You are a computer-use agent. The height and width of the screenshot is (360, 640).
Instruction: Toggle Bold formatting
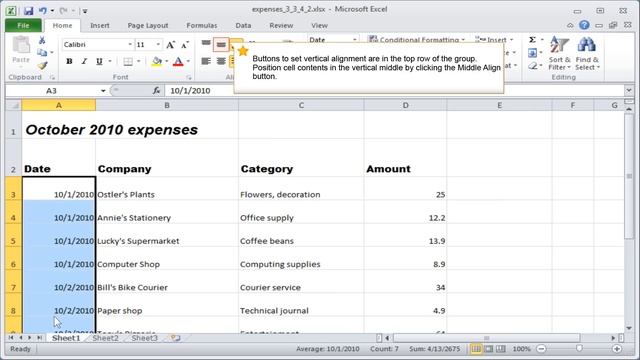[x=69, y=61]
